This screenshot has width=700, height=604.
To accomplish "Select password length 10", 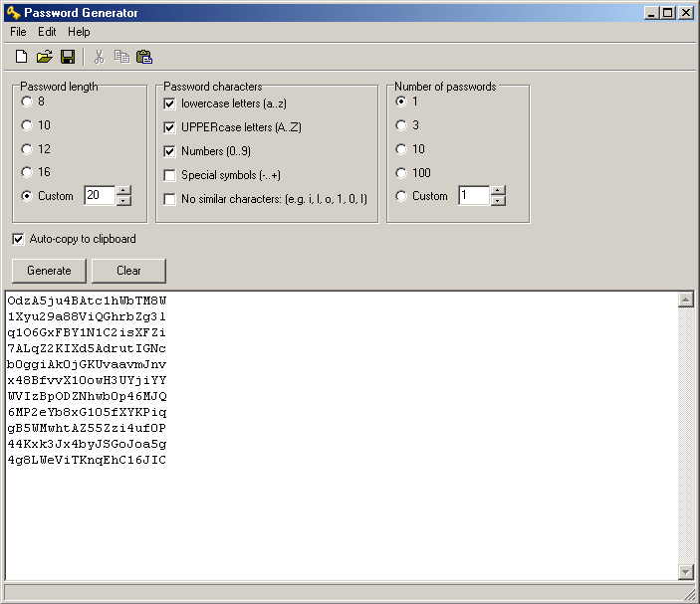I will click(x=27, y=125).
